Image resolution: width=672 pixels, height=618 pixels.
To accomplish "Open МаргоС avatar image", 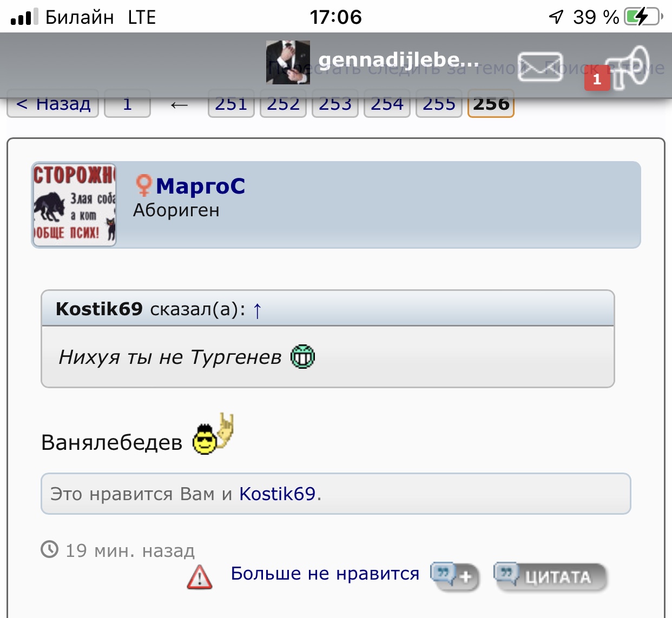I will tap(74, 205).
